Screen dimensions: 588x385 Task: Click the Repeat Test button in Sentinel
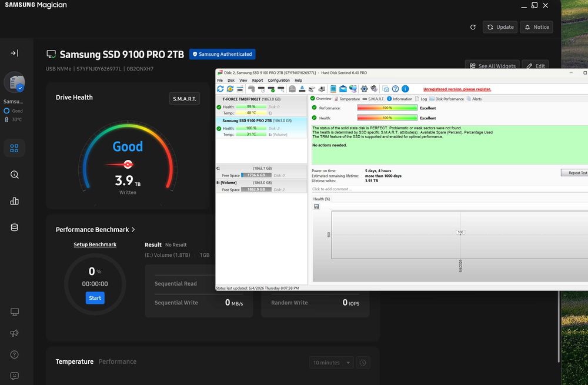(x=575, y=173)
